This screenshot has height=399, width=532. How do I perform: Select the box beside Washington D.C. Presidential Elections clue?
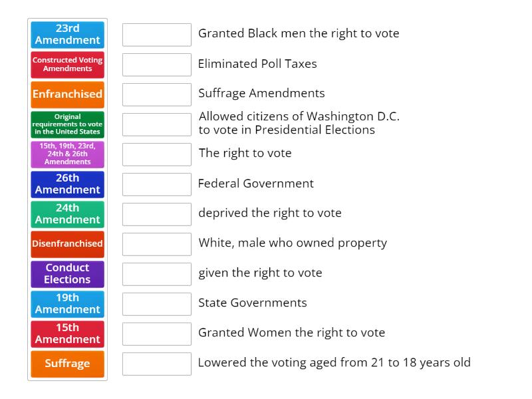click(x=156, y=124)
